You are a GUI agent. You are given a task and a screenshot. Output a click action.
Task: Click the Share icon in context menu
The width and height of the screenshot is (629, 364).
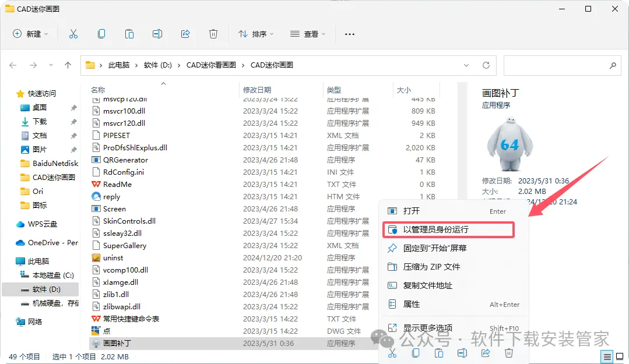click(x=486, y=353)
